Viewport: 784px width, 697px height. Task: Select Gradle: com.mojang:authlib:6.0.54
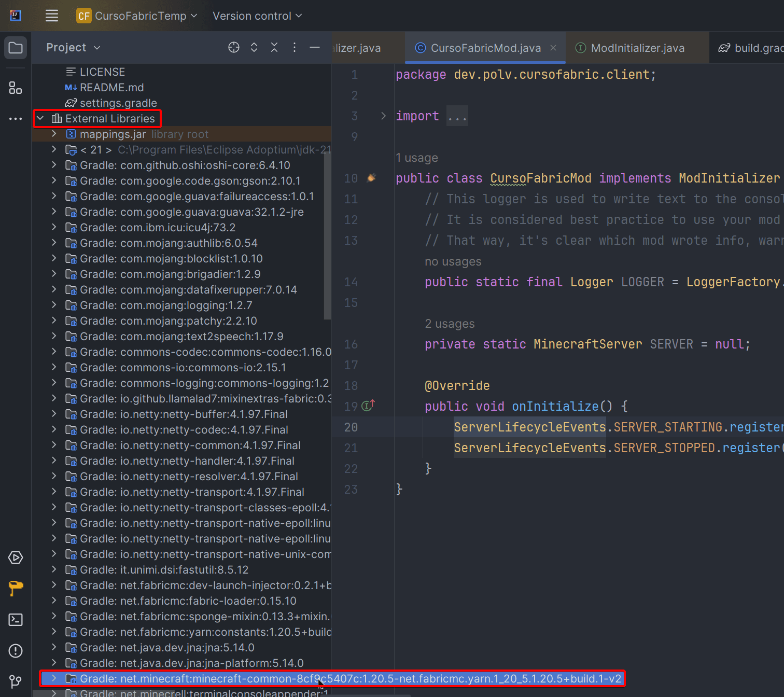(x=169, y=243)
